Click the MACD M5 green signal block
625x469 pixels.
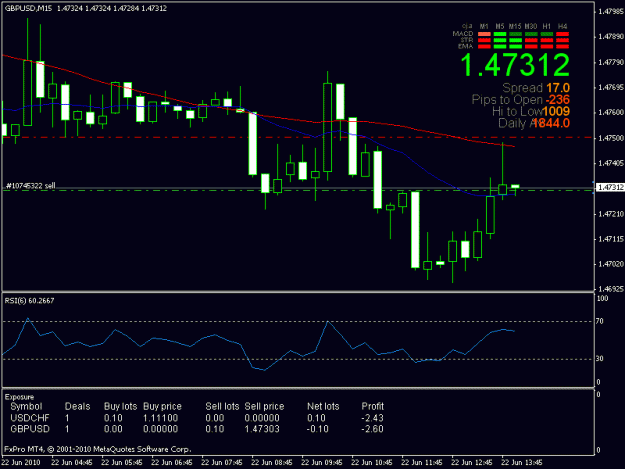(500, 34)
